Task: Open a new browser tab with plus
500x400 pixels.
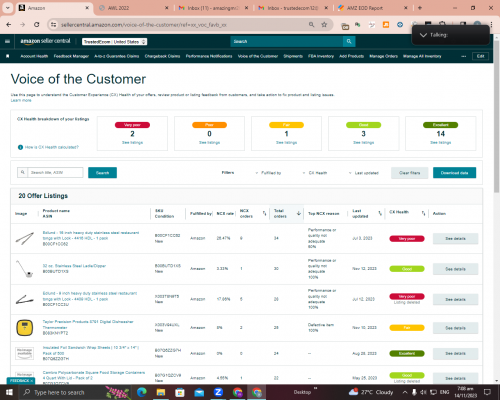Action: pyautogui.click(x=420, y=8)
